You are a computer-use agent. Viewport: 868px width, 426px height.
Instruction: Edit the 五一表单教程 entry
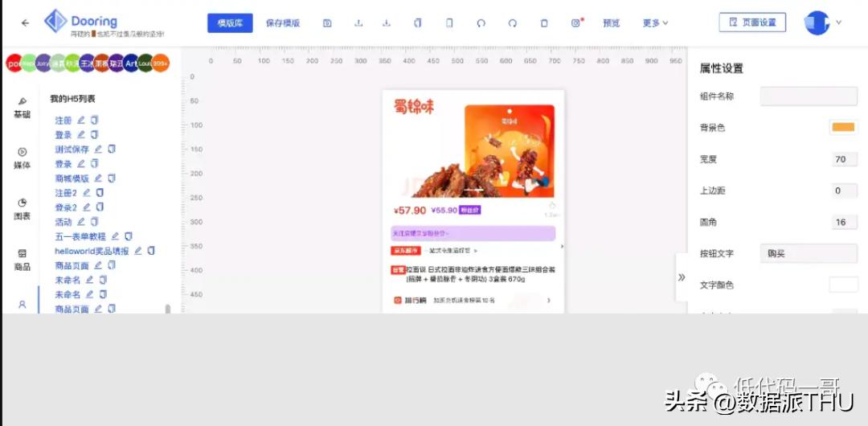[x=115, y=236]
